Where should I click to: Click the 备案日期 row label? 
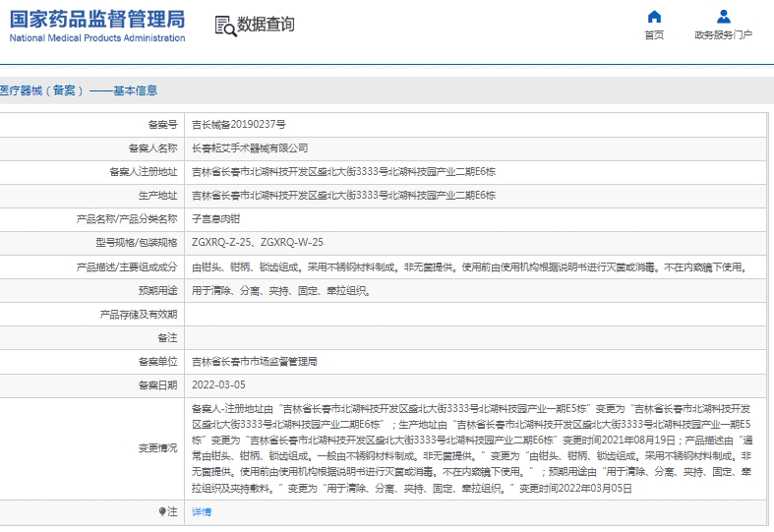pyautogui.click(x=157, y=385)
